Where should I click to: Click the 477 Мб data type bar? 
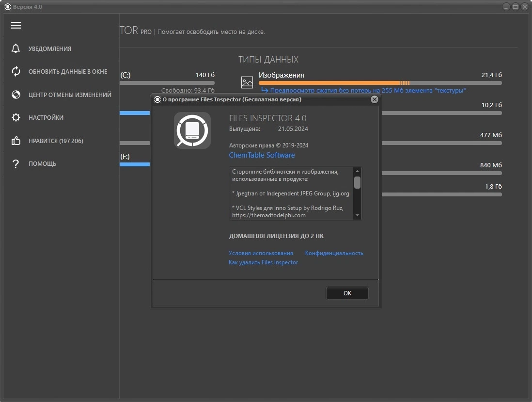point(442,143)
